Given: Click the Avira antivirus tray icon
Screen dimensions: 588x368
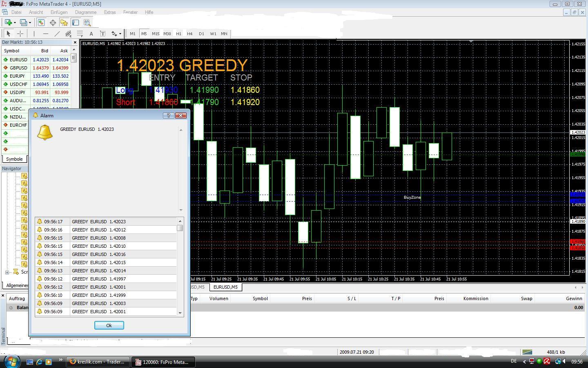Looking at the screenshot, I should coord(547,361).
